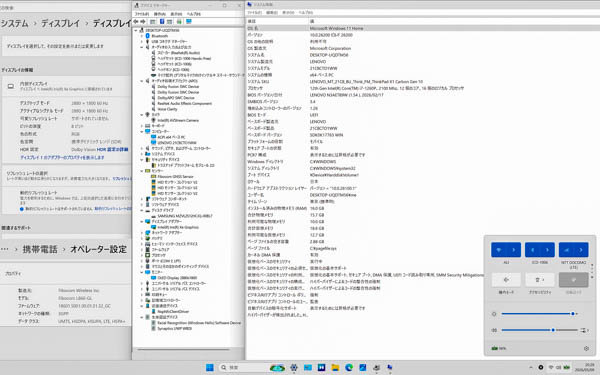This screenshot has height=375, width=600.
Task: Go to 携帯電話 breadcrumb in Settings
Action: 40,249
